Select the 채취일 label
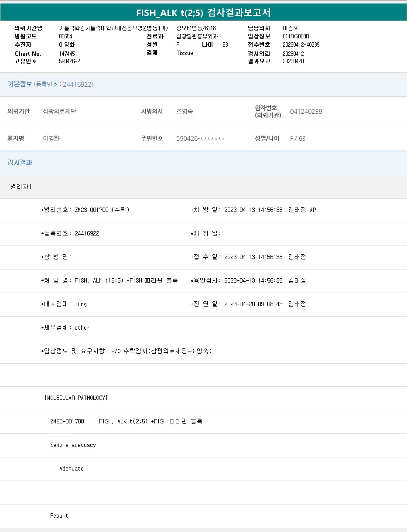 (206, 233)
